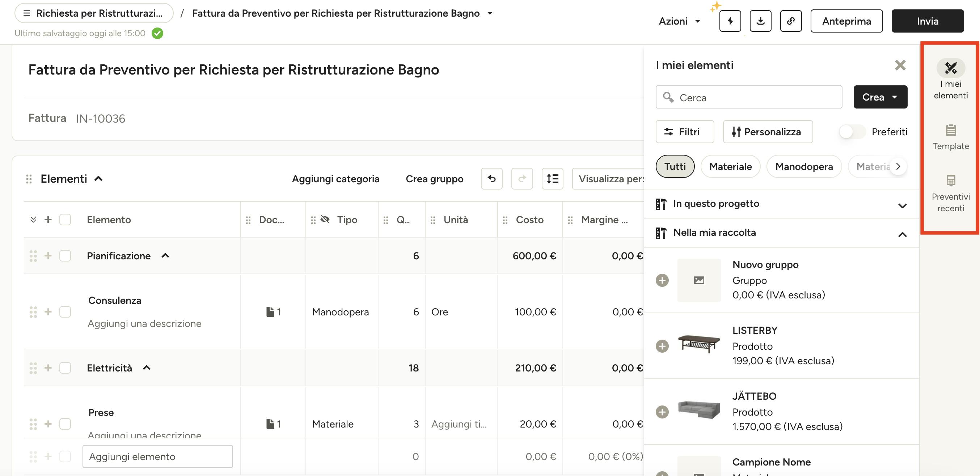Add the Nuovo gruppo item with plus icon
Image resolution: width=980 pixels, height=476 pixels.
662,280
